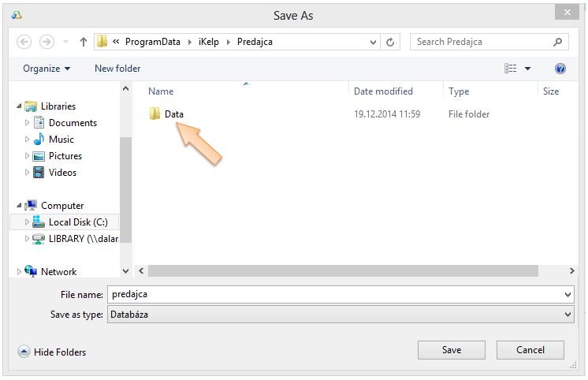The height and width of the screenshot is (380, 588).
Task: Click the Hide Folders chevron icon
Action: (24, 352)
